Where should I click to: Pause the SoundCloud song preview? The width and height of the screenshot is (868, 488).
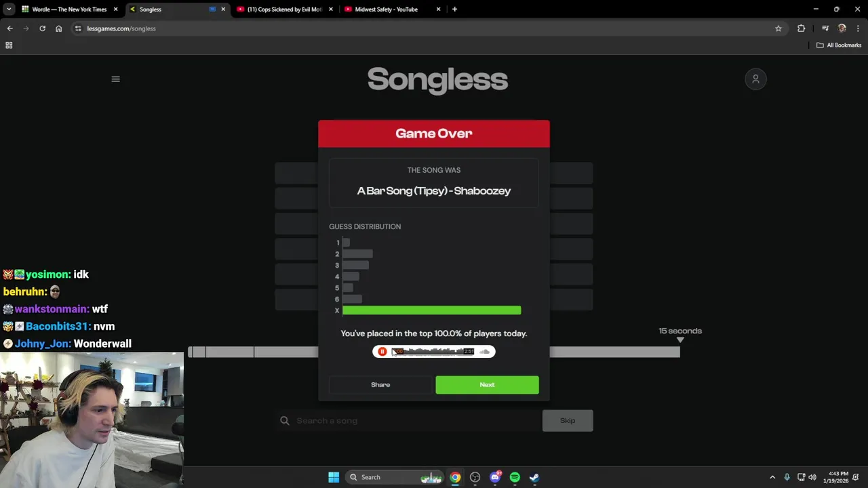[x=382, y=352]
